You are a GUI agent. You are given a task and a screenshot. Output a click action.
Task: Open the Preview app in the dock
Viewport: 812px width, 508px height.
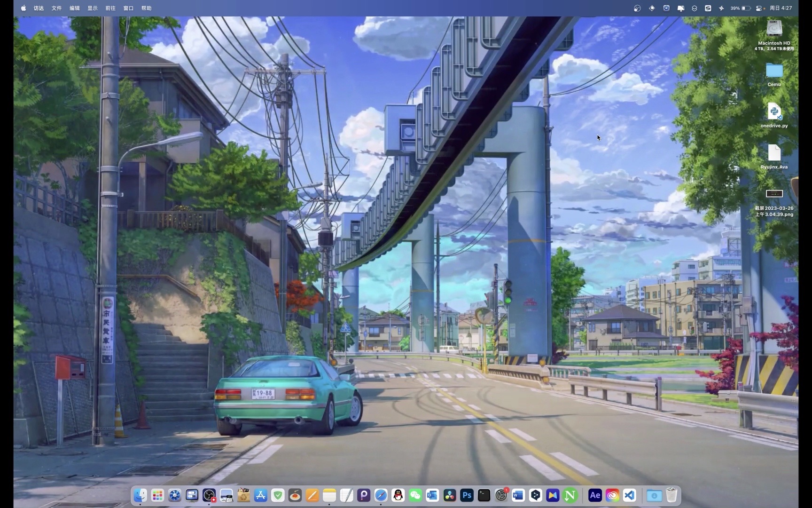226,495
